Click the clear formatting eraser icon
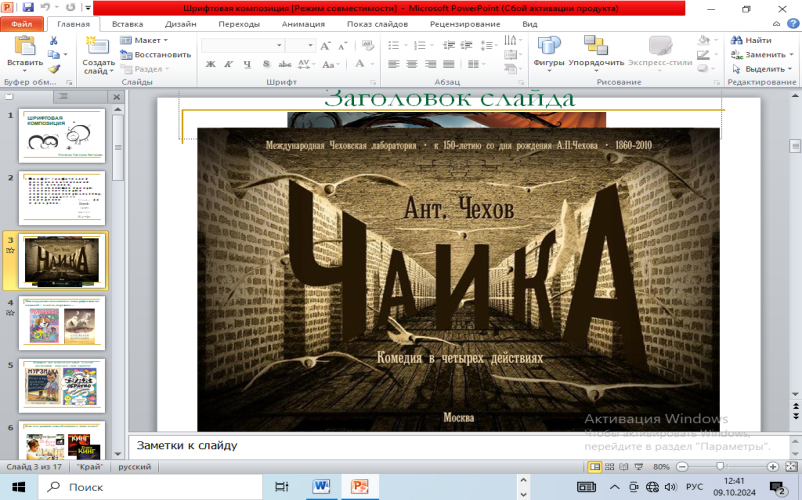Image resolution: width=802 pixels, height=500 pixels. pos(367,46)
